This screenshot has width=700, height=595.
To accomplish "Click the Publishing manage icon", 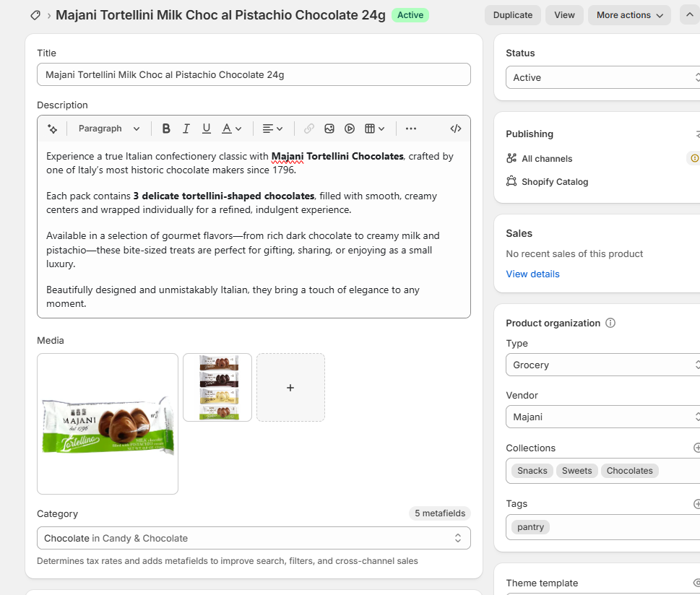I will [697, 134].
